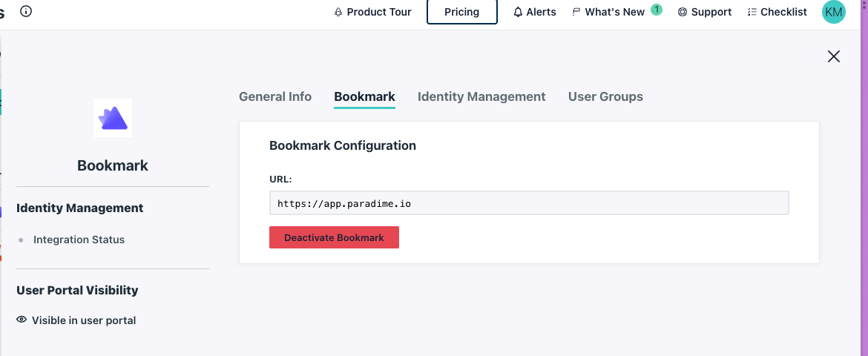This screenshot has width=868, height=356.
Task: Click the Alerts bell icon
Action: click(518, 12)
